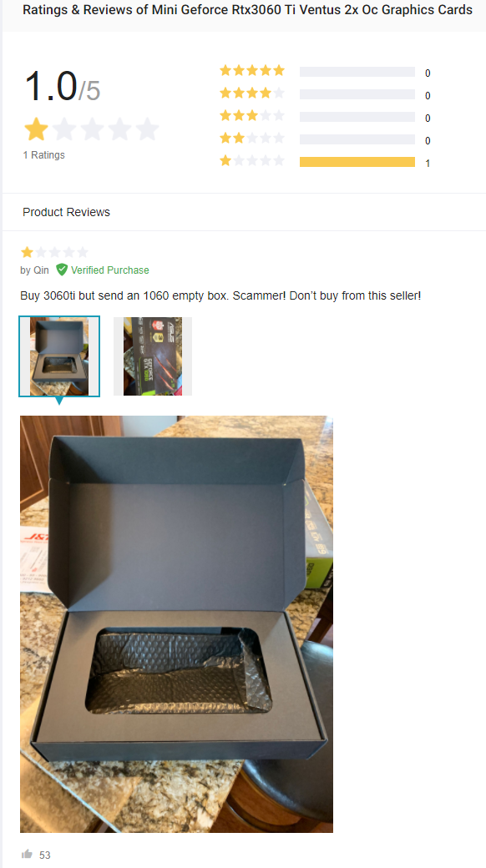Click the Ratings & Reviews page title
Viewport: 486px width, 868px height.
247,10
